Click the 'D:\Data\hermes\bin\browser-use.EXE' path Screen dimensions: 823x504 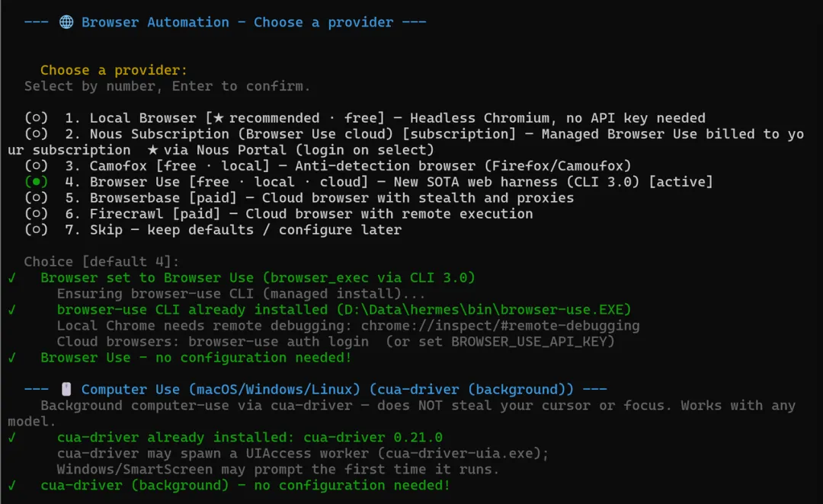click(483, 309)
